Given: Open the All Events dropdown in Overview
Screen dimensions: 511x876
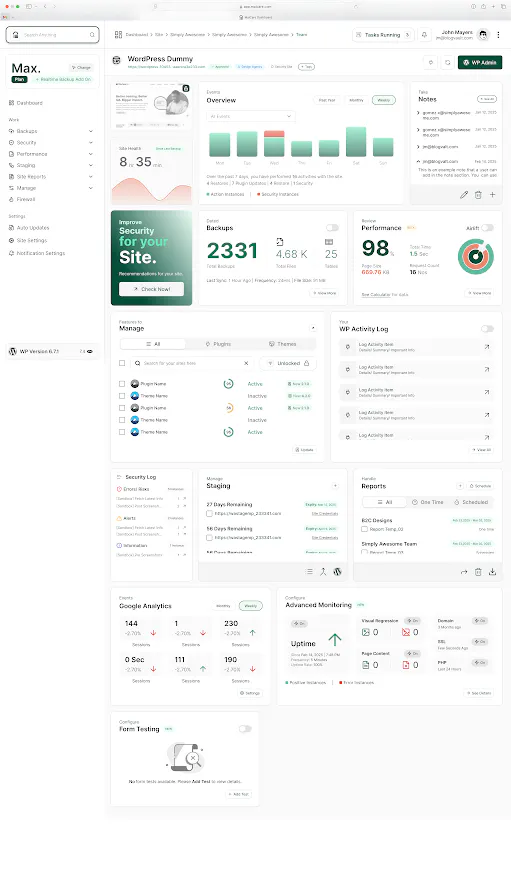Looking at the screenshot, I should 251,116.
